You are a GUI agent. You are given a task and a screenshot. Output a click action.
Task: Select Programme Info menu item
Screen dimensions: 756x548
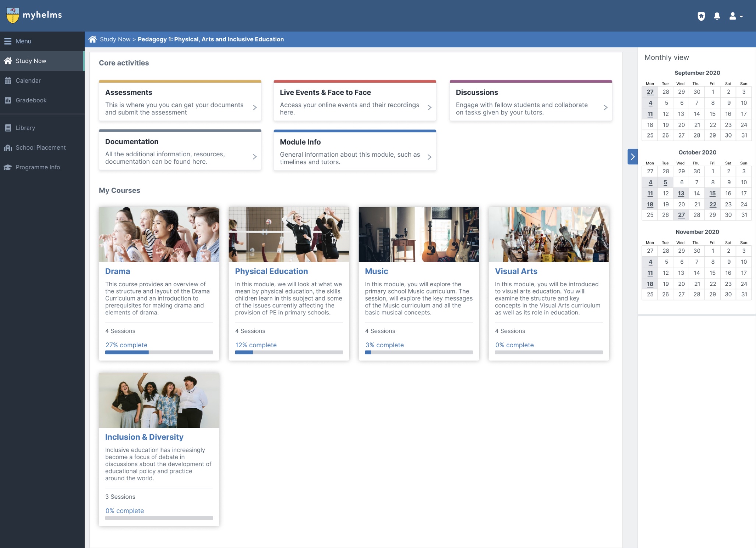[38, 167]
